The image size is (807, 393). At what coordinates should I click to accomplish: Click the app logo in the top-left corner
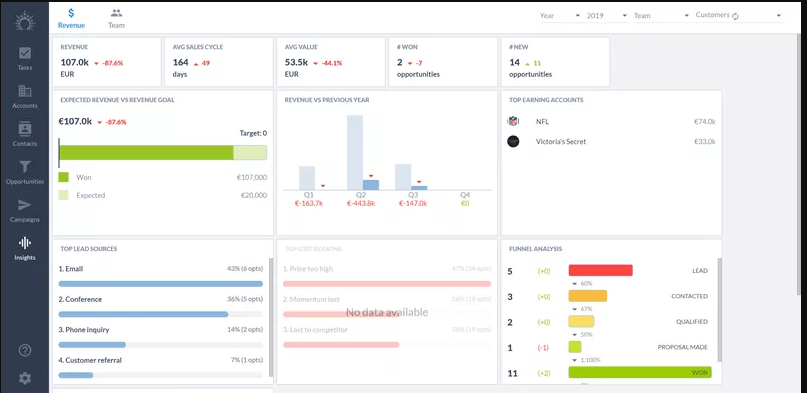[x=24, y=21]
